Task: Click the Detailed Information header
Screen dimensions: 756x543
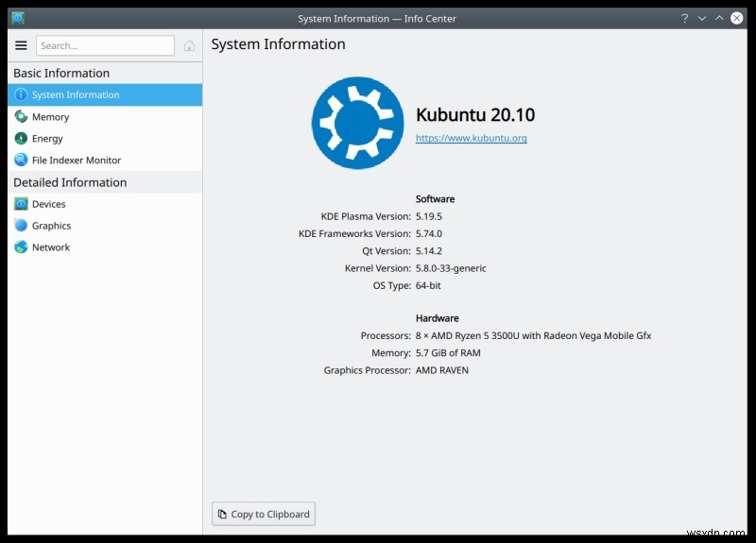Action: [x=70, y=182]
